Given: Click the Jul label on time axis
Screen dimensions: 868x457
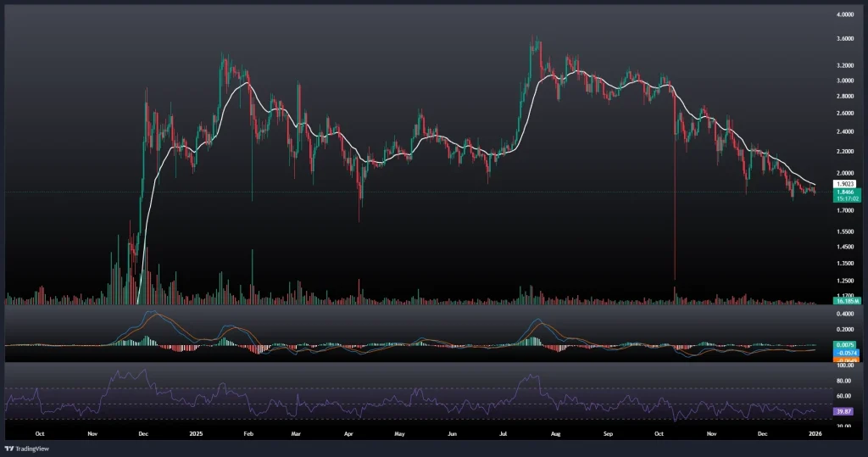Looking at the screenshot, I should pyautogui.click(x=504, y=433).
